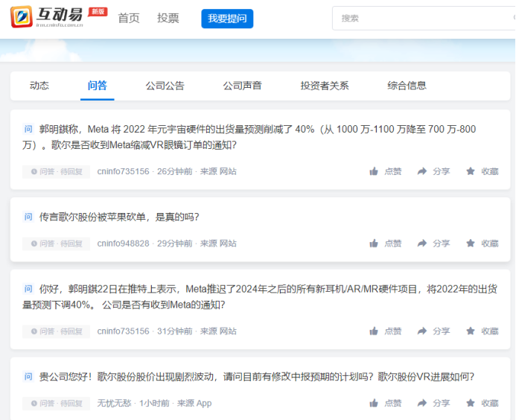Click the star icon on the fourth question

[471, 404]
